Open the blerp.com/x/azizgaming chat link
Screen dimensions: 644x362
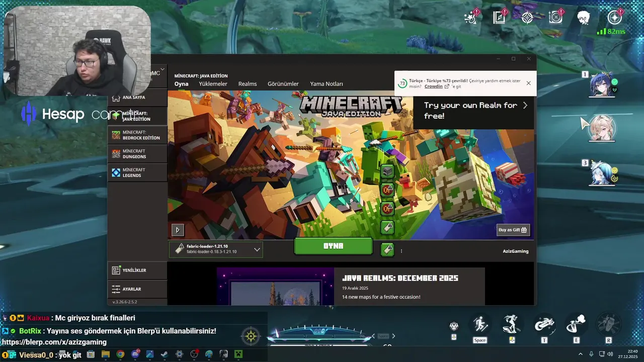coord(54,342)
